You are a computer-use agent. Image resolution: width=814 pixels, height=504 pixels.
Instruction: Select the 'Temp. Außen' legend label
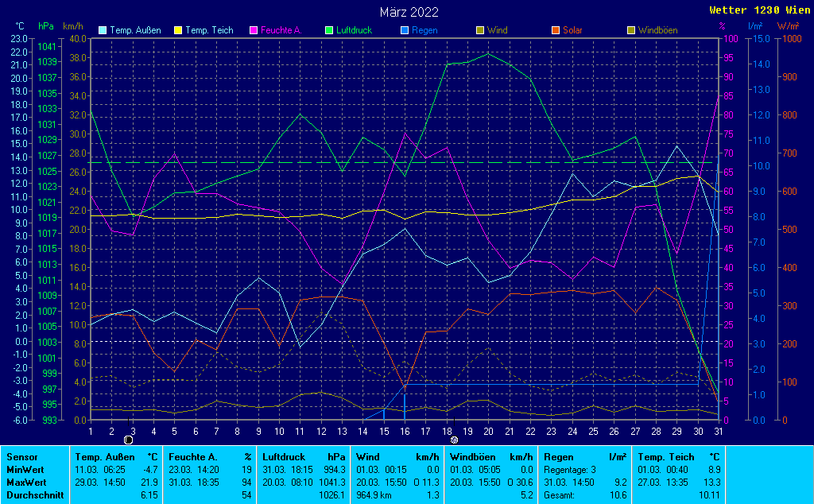coord(135,31)
